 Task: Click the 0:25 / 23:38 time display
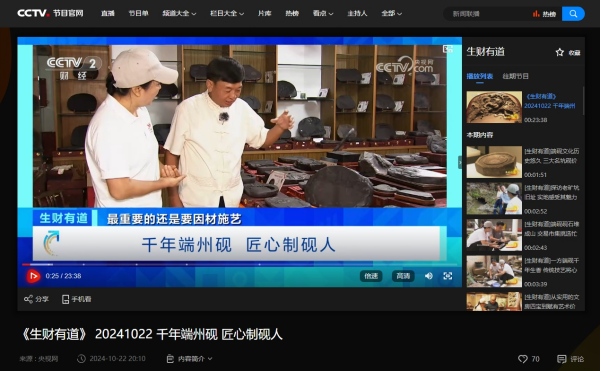tap(63, 276)
